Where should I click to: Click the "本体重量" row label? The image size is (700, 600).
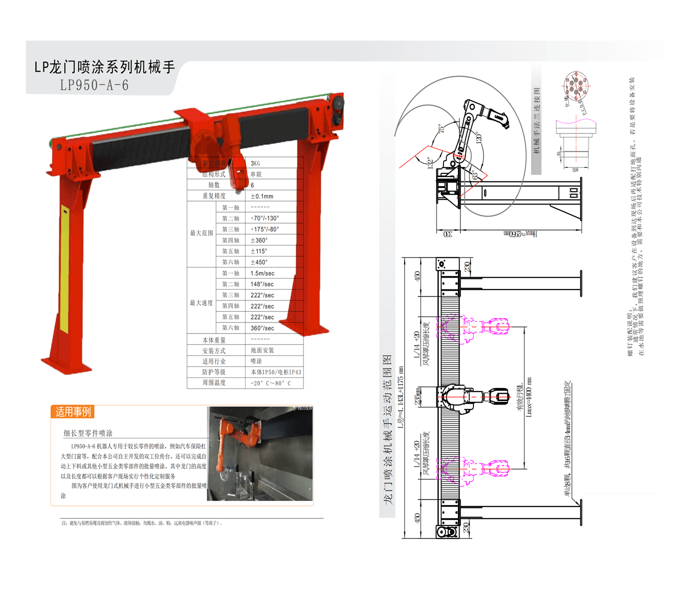[214, 340]
